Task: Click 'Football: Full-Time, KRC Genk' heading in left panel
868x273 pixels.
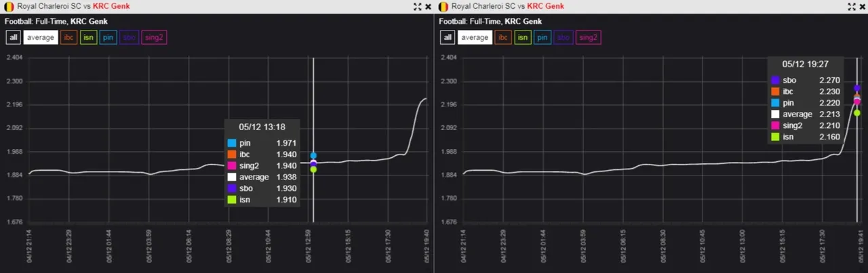Action: point(56,21)
